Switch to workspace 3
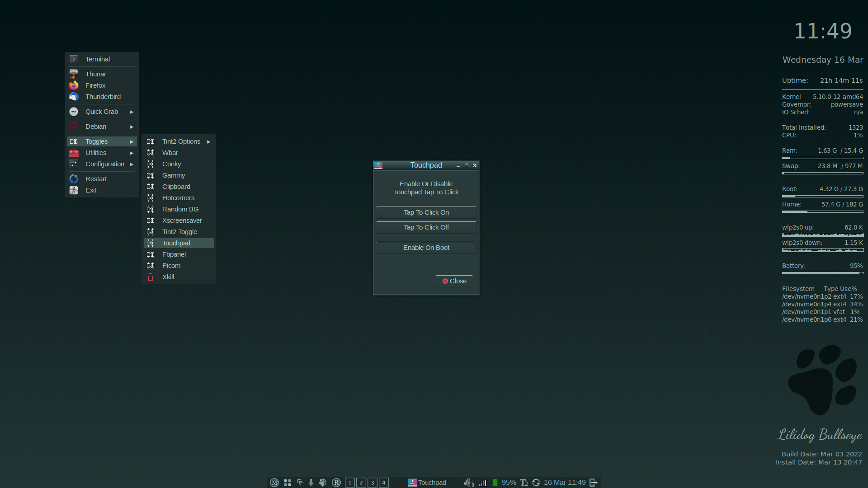Image resolution: width=868 pixels, height=488 pixels. pos(373,483)
